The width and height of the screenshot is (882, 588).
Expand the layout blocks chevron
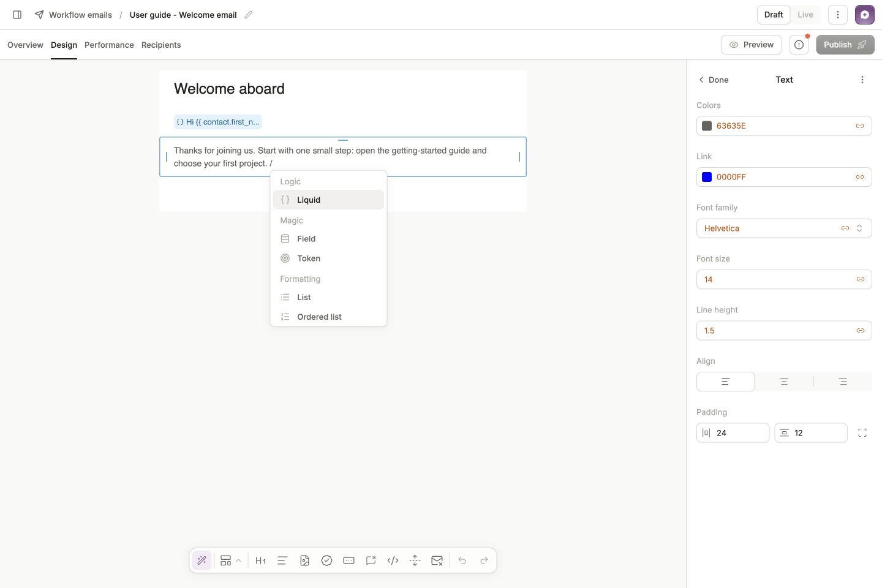239,560
